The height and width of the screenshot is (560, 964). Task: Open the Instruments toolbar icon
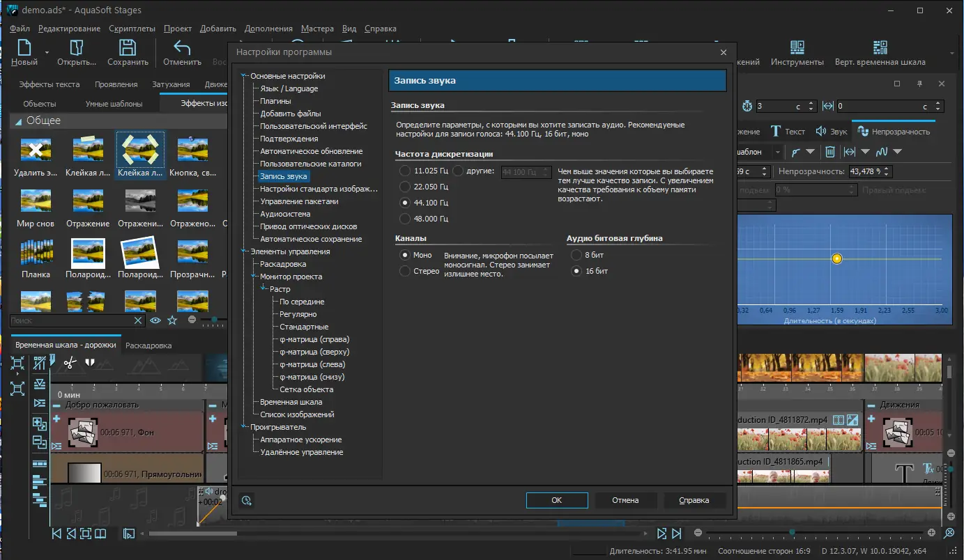(x=797, y=48)
